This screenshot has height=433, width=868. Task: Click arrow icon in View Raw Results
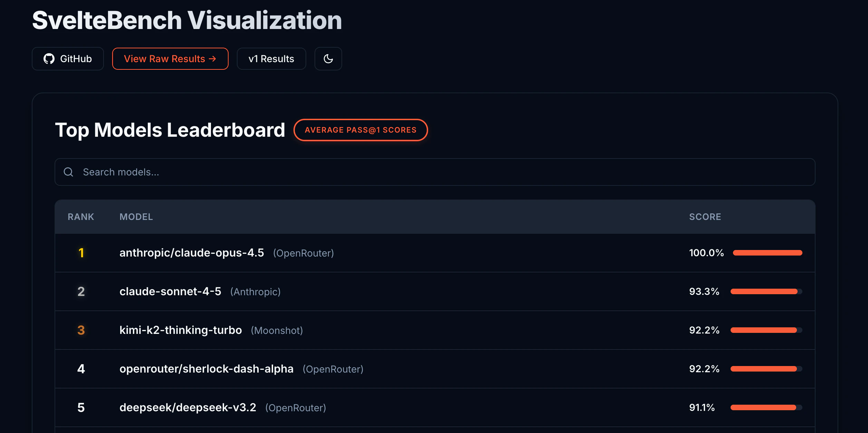(213, 59)
